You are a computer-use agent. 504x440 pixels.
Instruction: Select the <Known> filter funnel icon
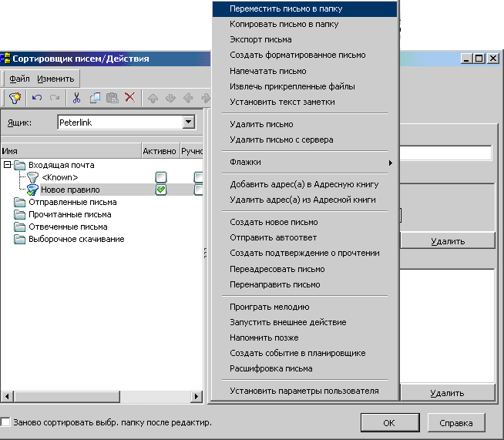tap(32, 177)
